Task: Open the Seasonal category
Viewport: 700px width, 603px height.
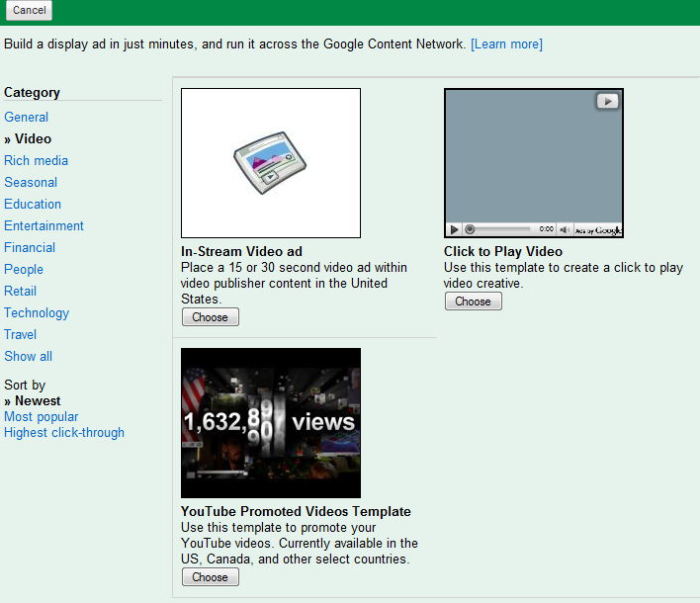Action: 31,182
